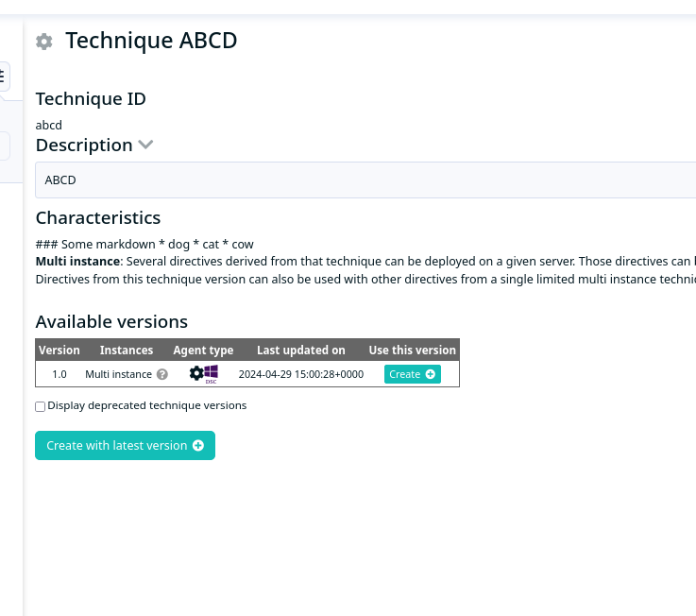
Task: Click Create for version 1.0
Action: click(413, 374)
